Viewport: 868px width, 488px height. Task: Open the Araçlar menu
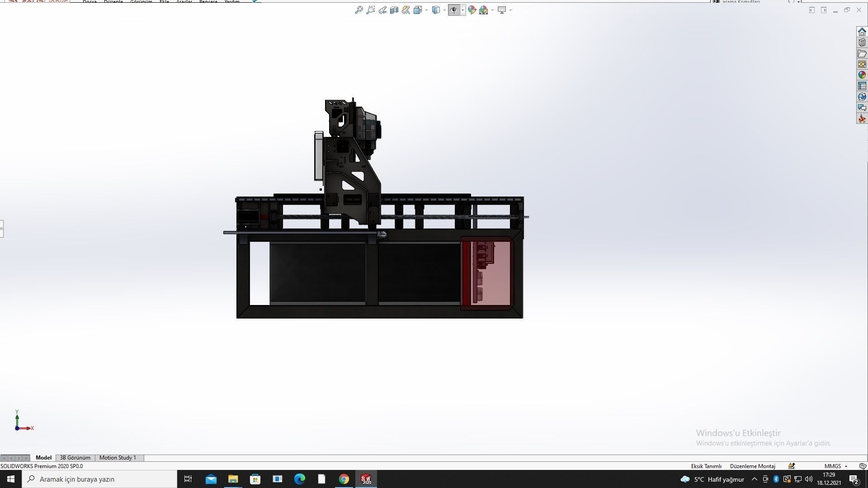click(184, 2)
